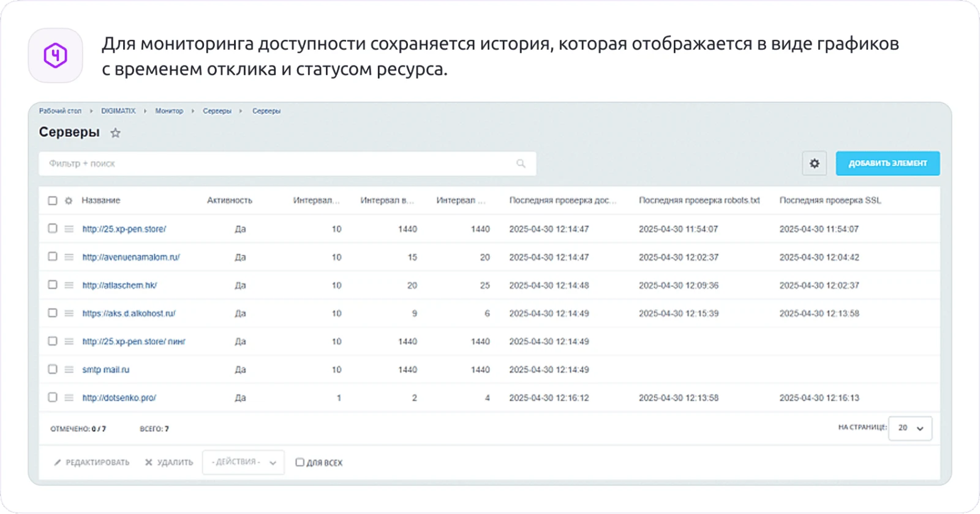Viewport: 980px width, 514px height.
Task: Expand the ДЕЙСТВИЯ dropdown
Action: coord(243,463)
